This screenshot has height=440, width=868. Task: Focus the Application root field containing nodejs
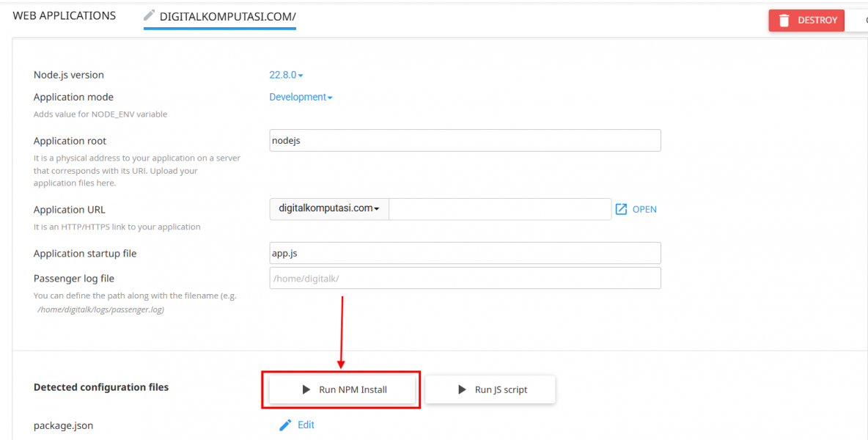pos(465,141)
